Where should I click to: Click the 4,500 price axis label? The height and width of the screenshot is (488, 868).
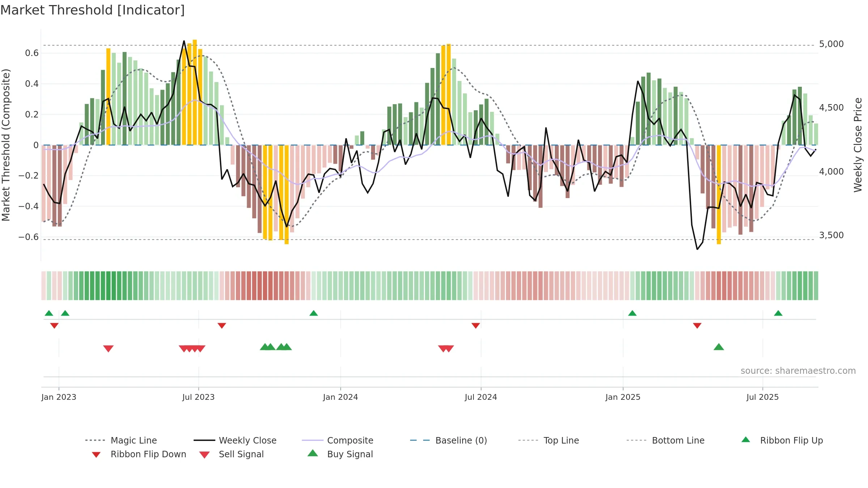click(x=831, y=108)
